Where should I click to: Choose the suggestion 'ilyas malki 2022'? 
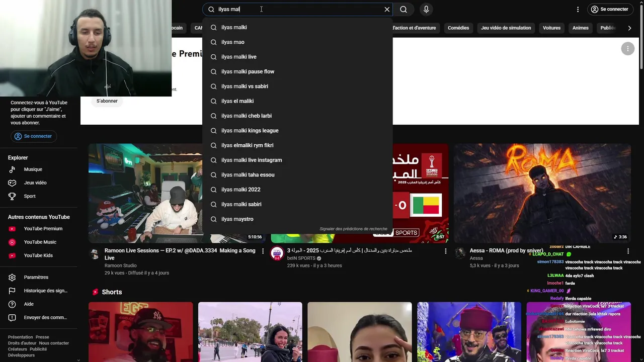(297, 190)
